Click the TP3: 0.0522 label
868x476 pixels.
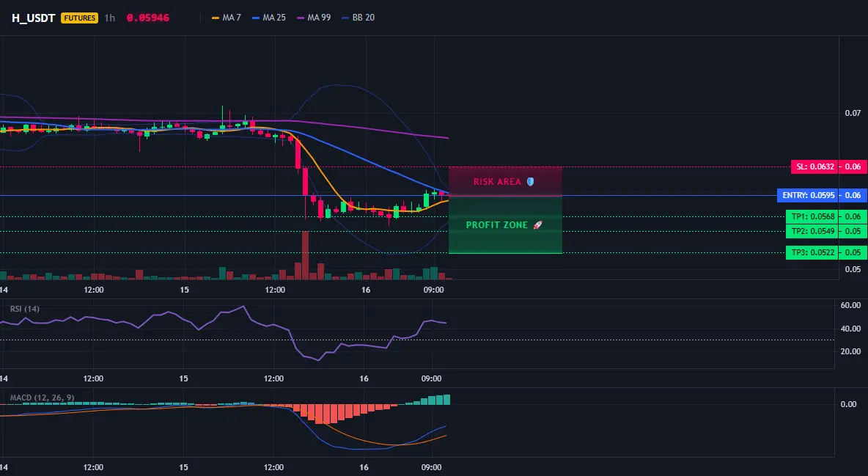(x=812, y=253)
